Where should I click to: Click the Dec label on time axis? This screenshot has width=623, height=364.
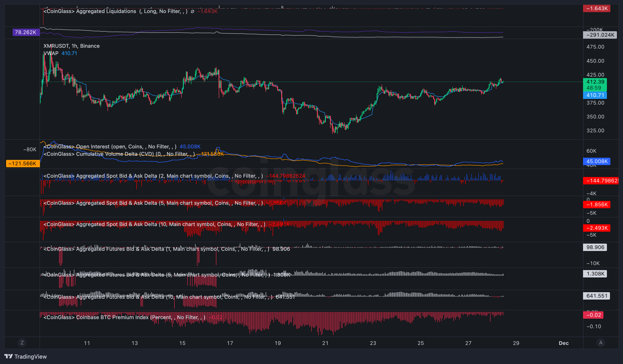pyautogui.click(x=563, y=343)
